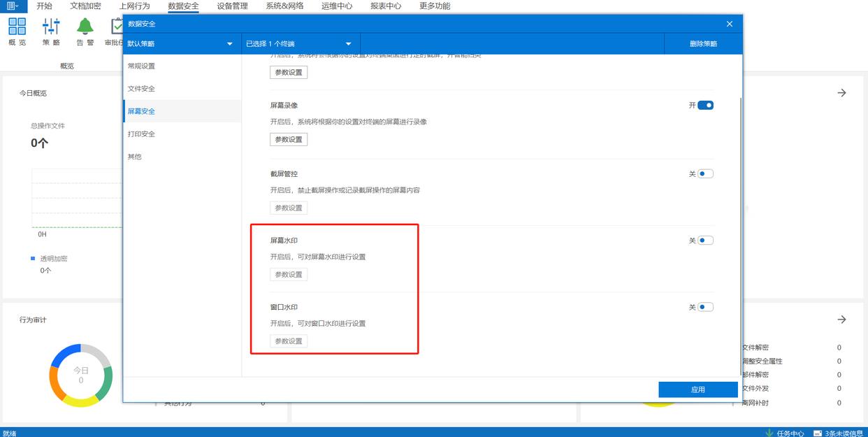868x437 pixels.
Task: Click the arrow icon on the lower right card
Action: 841,320
